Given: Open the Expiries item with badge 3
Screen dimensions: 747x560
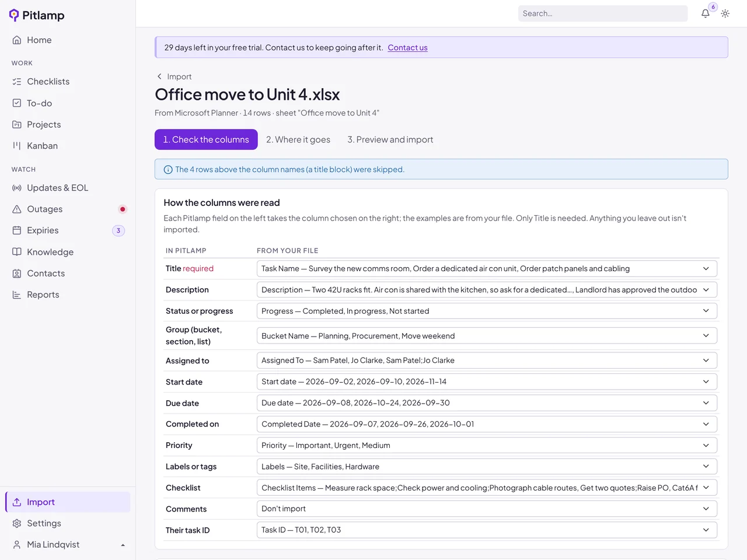Looking at the screenshot, I should [x=68, y=230].
